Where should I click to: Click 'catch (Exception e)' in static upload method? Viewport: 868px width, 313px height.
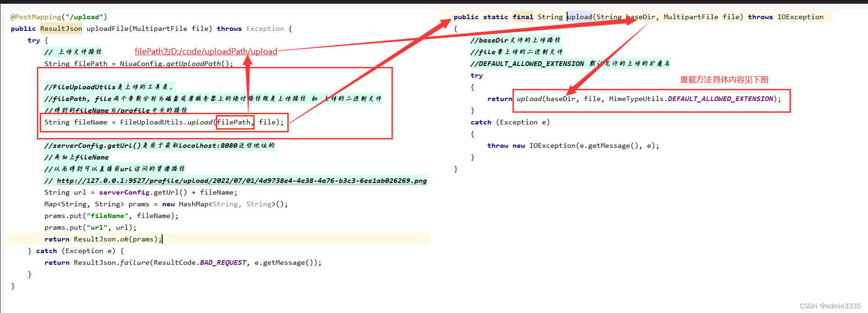[510, 122]
